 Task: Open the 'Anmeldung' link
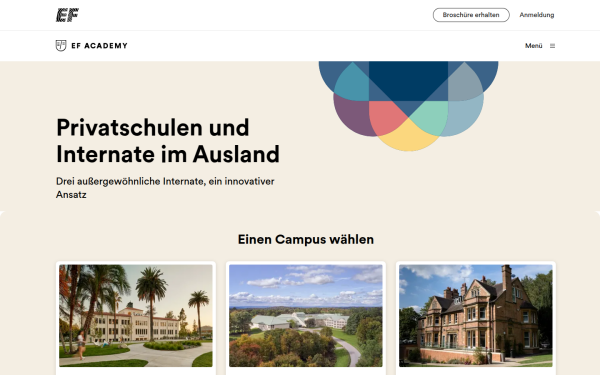point(536,15)
